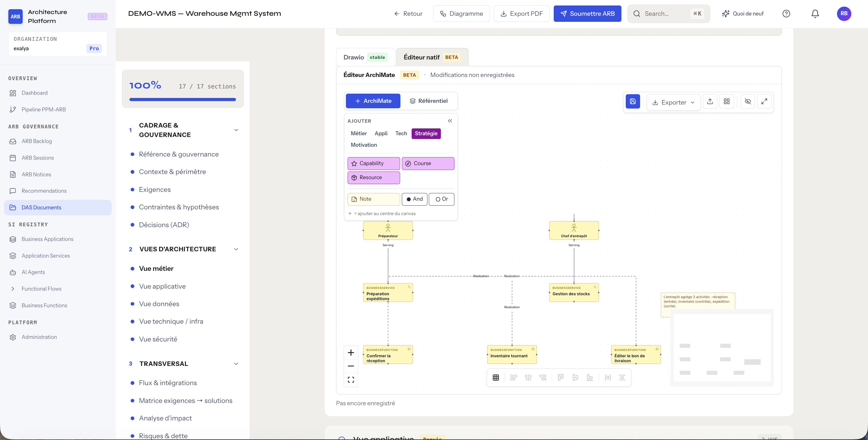Open the Drawio stable tab
Image resolution: width=868 pixels, height=440 pixels.
tap(366, 57)
